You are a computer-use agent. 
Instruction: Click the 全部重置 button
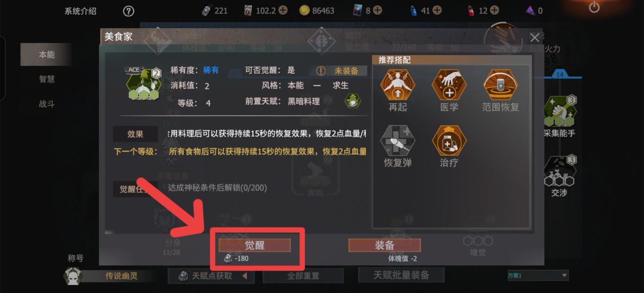[303, 276]
